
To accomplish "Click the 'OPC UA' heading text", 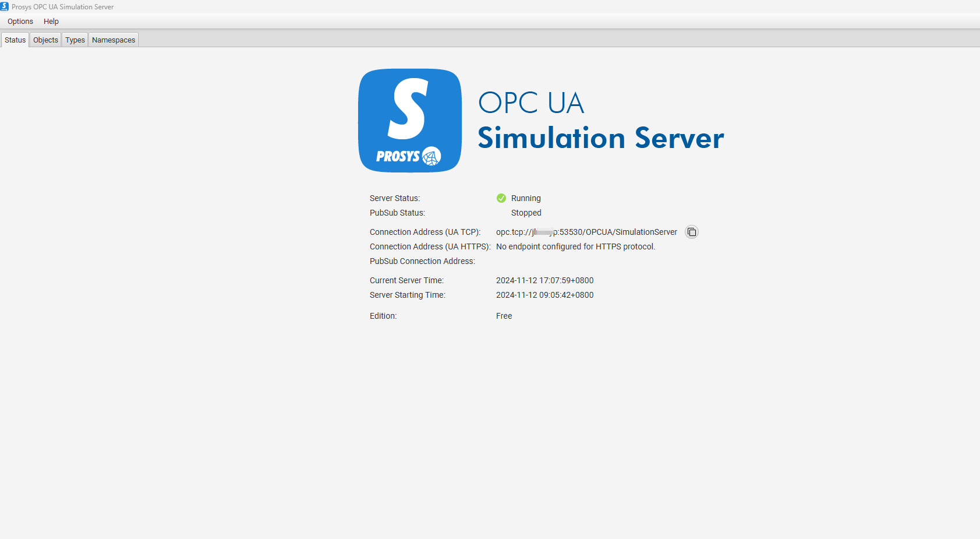I will tap(531, 103).
